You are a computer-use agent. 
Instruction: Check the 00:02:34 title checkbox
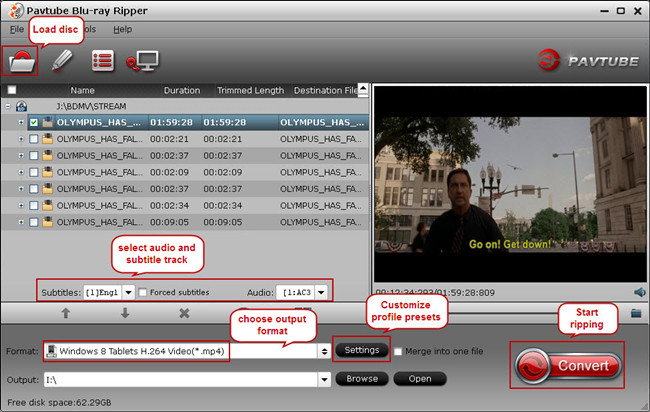(x=34, y=205)
